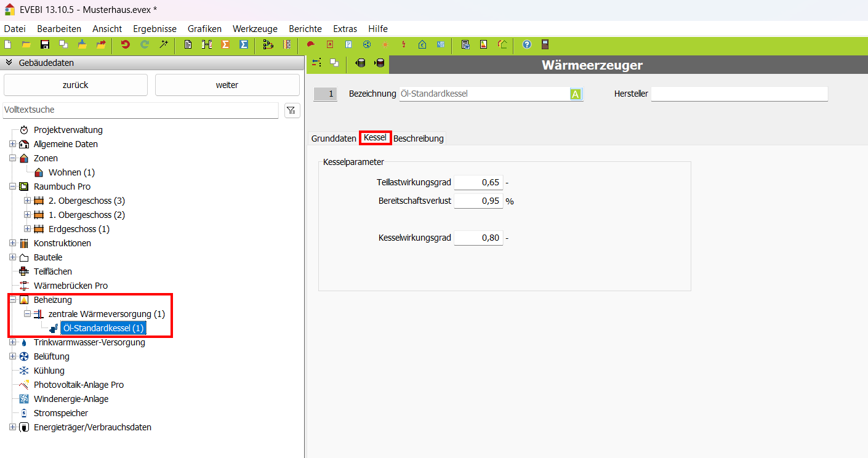Screen dimensions: 868x458
Task: Click the calculator icon in the toolbar
Action: (x=545, y=44)
